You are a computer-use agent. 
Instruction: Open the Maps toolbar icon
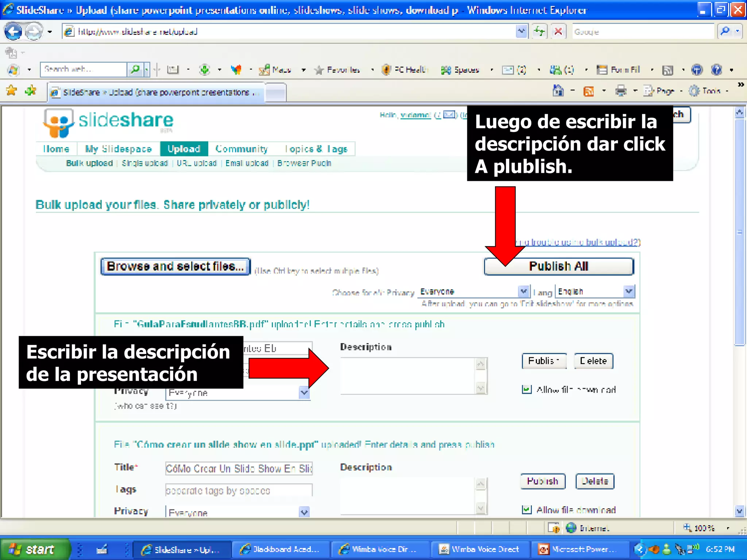[264, 69]
